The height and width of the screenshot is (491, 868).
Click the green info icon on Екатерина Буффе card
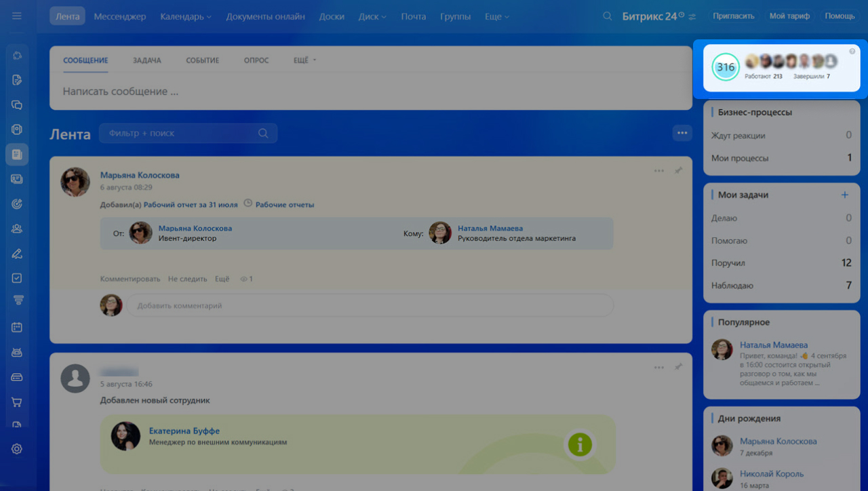coord(580,445)
